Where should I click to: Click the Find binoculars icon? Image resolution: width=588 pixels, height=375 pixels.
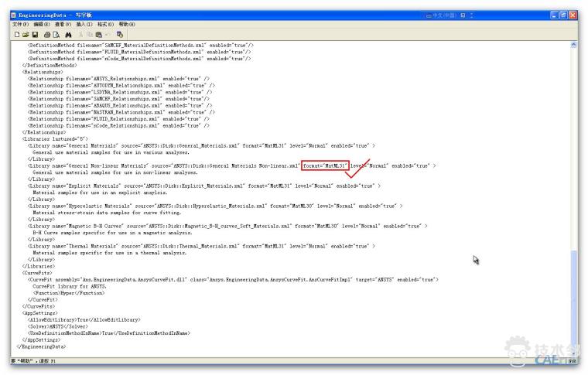tap(69, 35)
